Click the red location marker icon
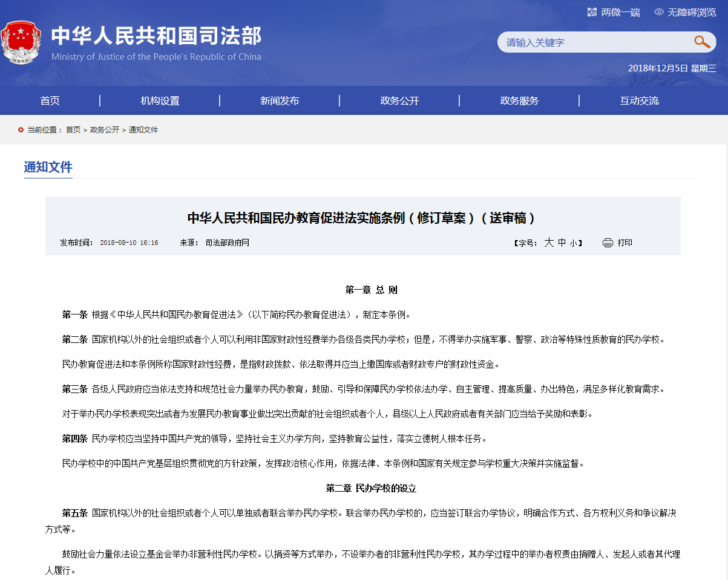The image size is (728, 580). [21, 130]
